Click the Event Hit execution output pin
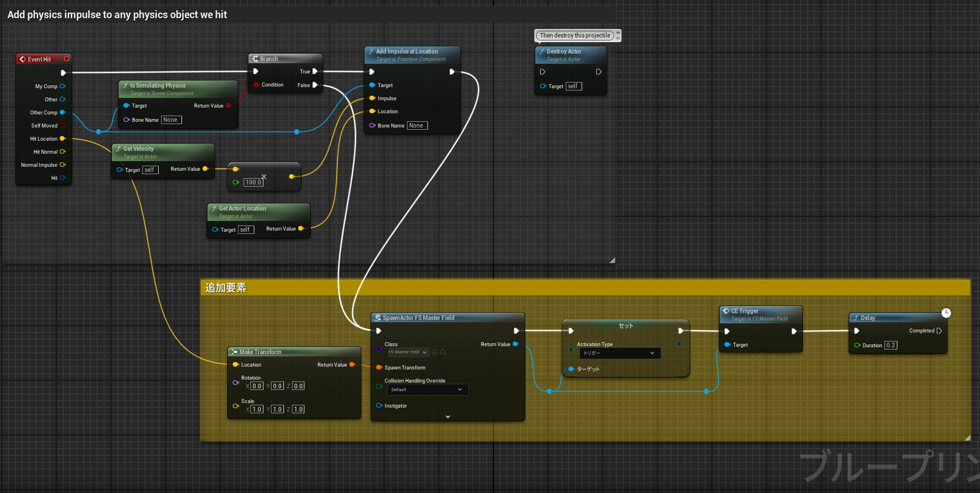Image resolution: width=980 pixels, height=493 pixels. (63, 73)
